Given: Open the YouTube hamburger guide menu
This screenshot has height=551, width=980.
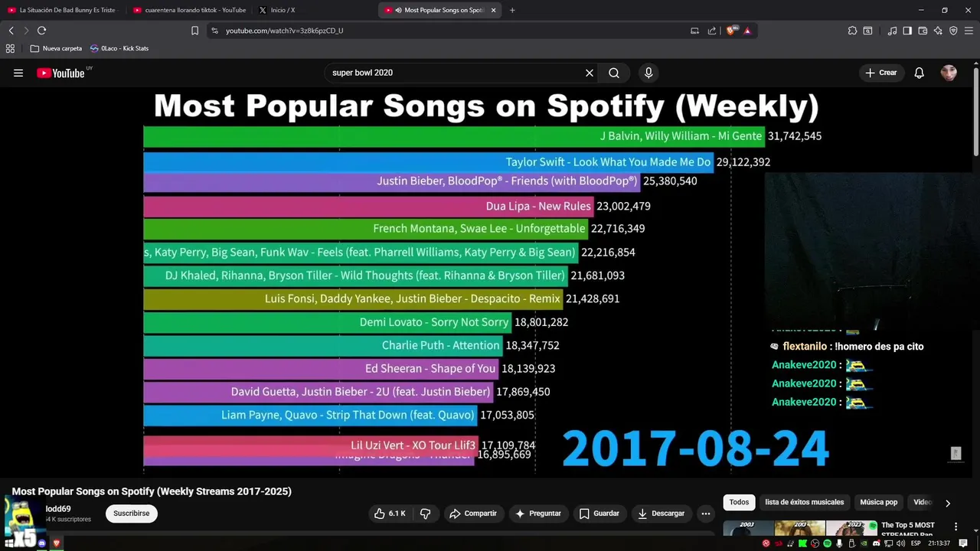Looking at the screenshot, I should coord(18,73).
